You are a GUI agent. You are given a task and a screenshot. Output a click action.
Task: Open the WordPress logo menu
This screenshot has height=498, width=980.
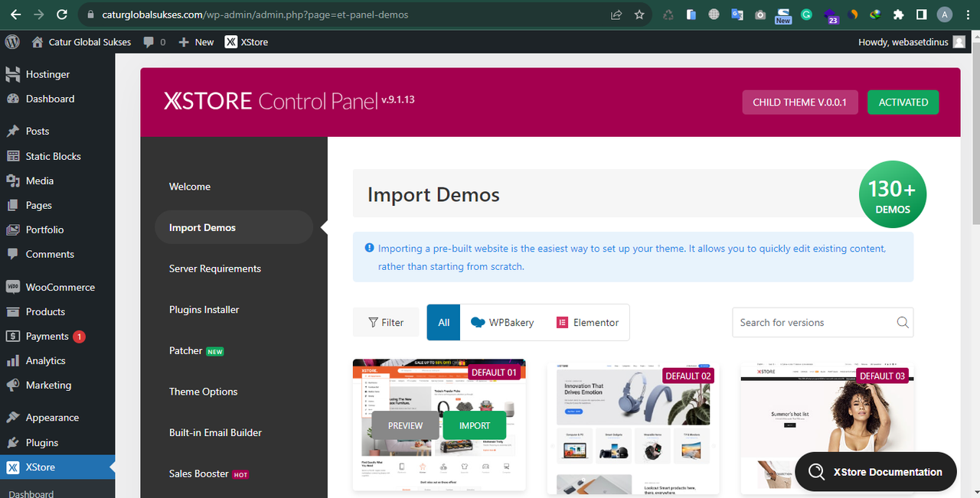pyautogui.click(x=12, y=42)
